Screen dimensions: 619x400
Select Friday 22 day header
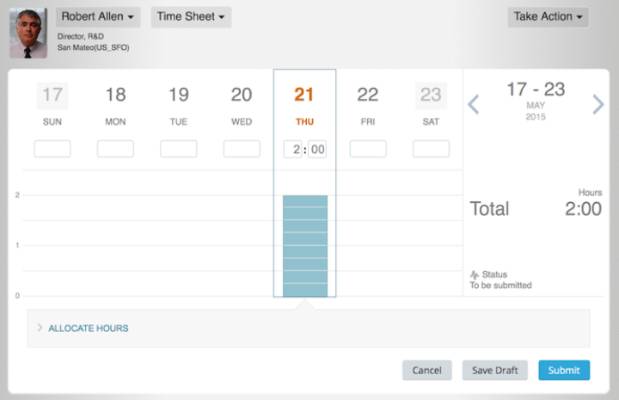368,104
